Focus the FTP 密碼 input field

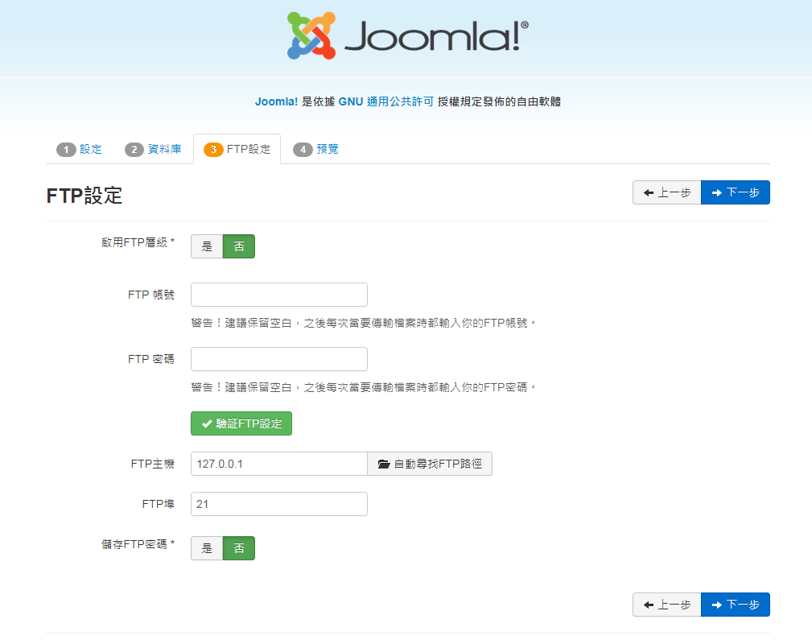[x=279, y=359]
